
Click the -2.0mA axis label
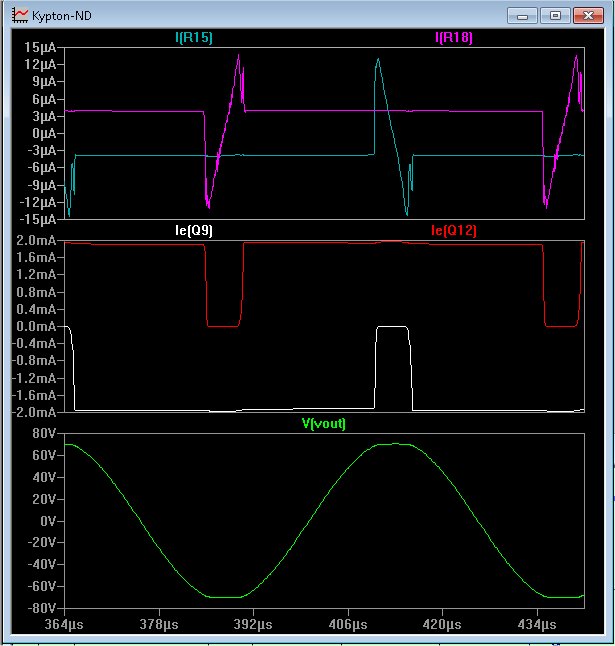point(34,412)
